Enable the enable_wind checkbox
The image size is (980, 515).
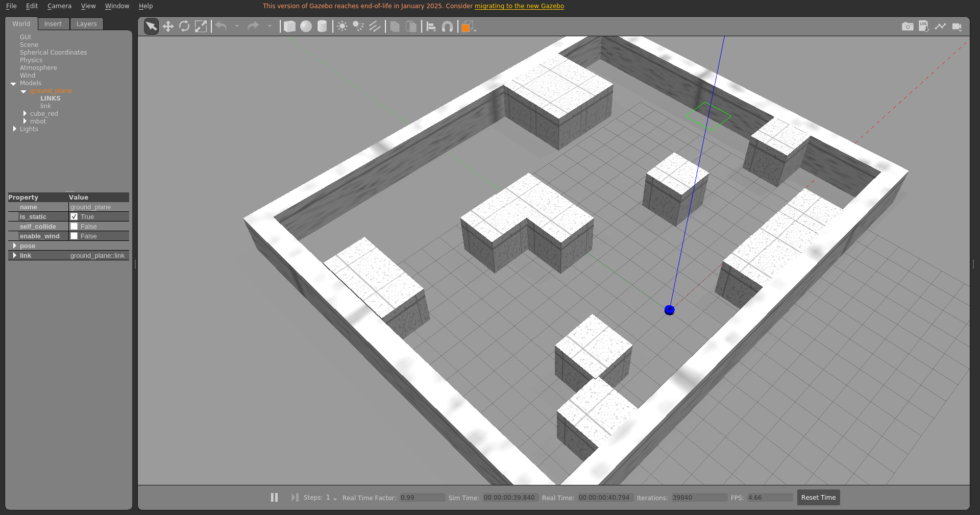coord(74,236)
